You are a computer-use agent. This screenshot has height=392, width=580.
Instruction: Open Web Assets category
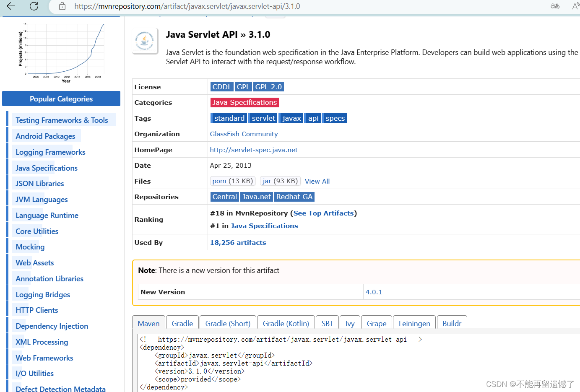(35, 263)
